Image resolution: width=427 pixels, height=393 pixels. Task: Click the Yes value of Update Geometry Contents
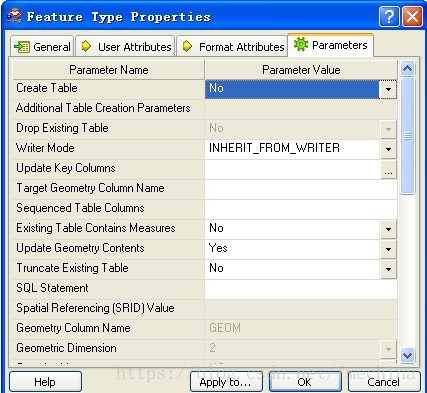(218, 248)
